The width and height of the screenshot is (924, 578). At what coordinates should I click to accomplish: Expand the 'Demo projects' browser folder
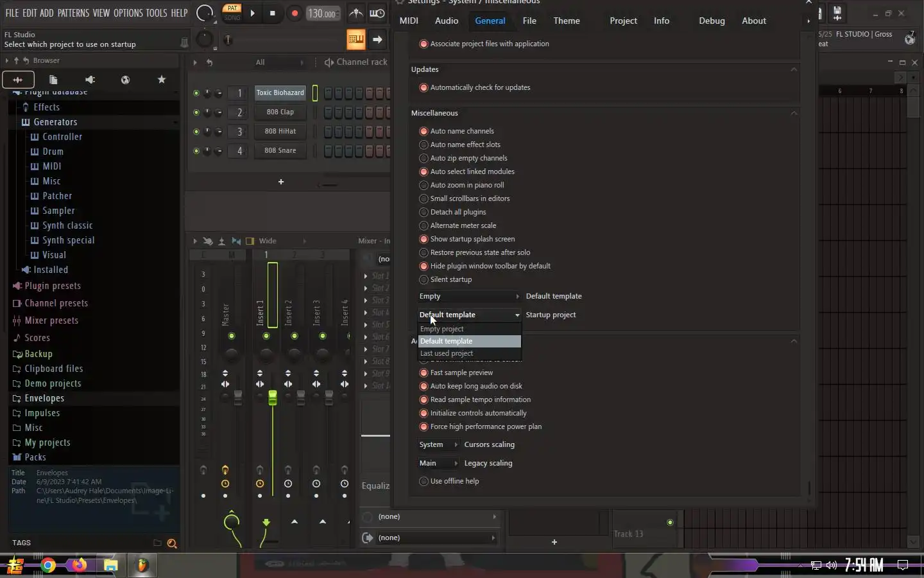click(x=53, y=383)
